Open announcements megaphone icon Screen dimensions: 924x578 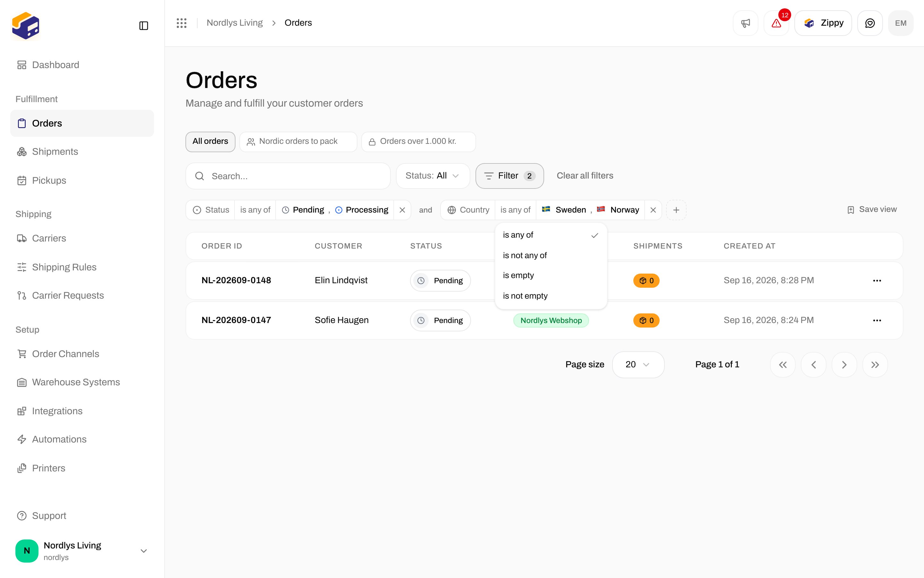tap(745, 23)
